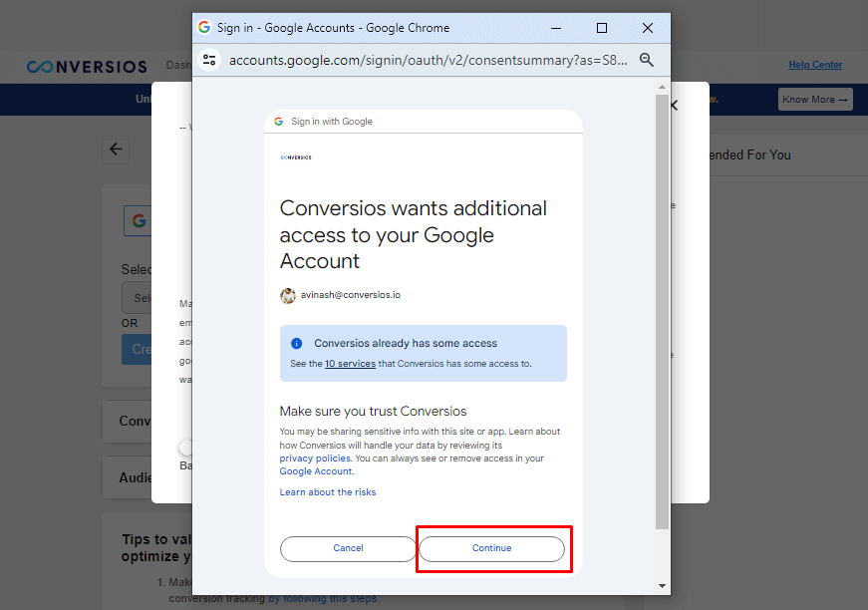Close the background modal with X icon

click(675, 106)
